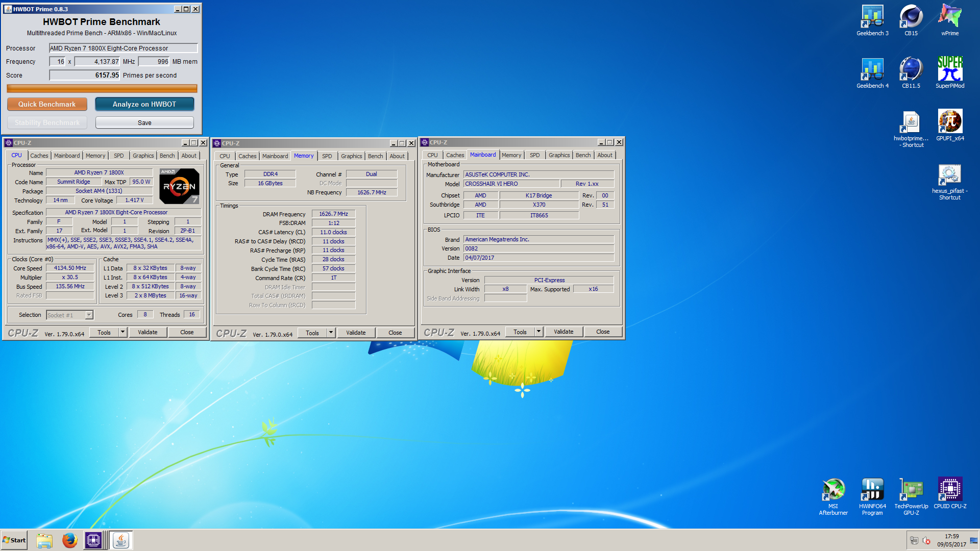Click the 4,137.87 MHz frequency field

(97, 61)
